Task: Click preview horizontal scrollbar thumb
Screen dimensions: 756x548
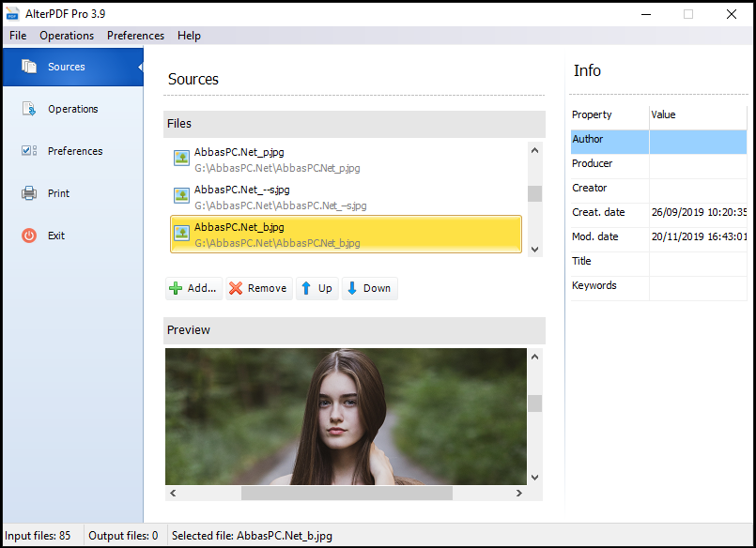Action: pos(347,493)
